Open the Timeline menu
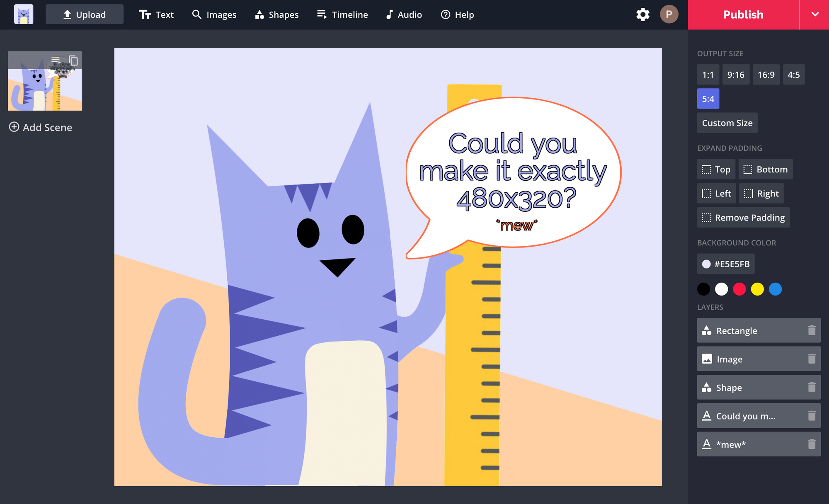Screen dimensions: 829x504 point(342,15)
